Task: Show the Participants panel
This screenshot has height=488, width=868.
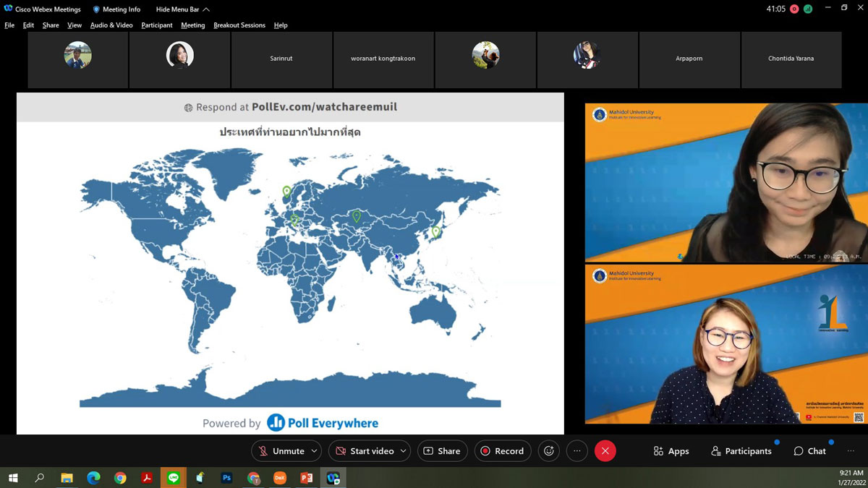Action: point(741,451)
